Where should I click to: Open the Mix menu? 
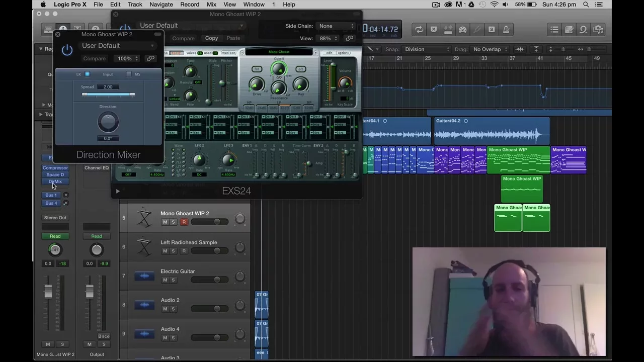tap(211, 5)
